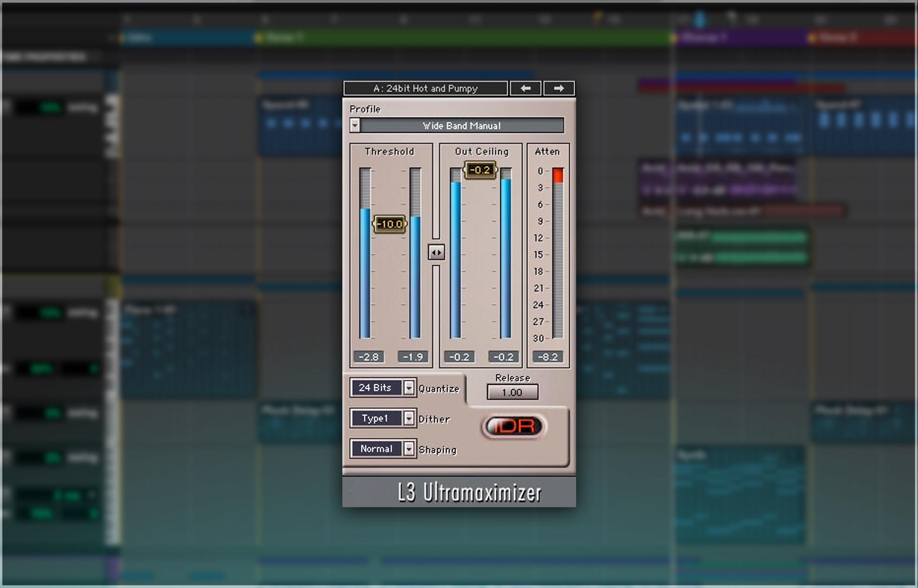The image size is (918, 588).
Task: Click the 24 Bits quantize value
Action: click(x=376, y=388)
